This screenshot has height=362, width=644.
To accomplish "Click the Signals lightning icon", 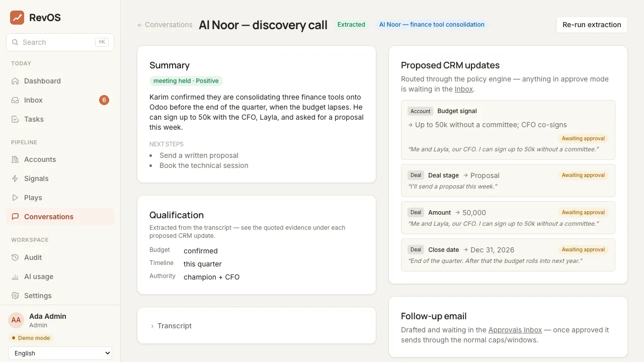I will click(15, 178).
